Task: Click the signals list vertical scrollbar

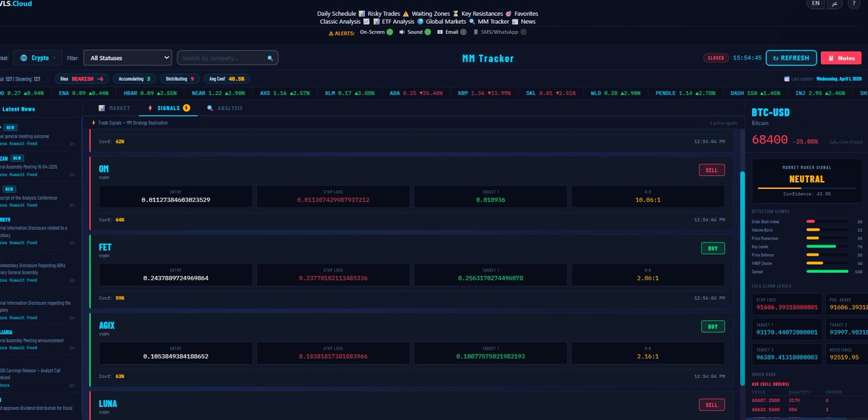Action: [742, 278]
